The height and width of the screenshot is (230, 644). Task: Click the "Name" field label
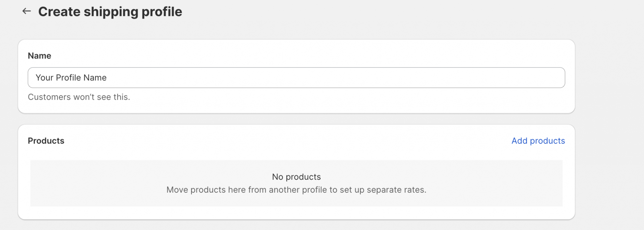[x=39, y=56]
